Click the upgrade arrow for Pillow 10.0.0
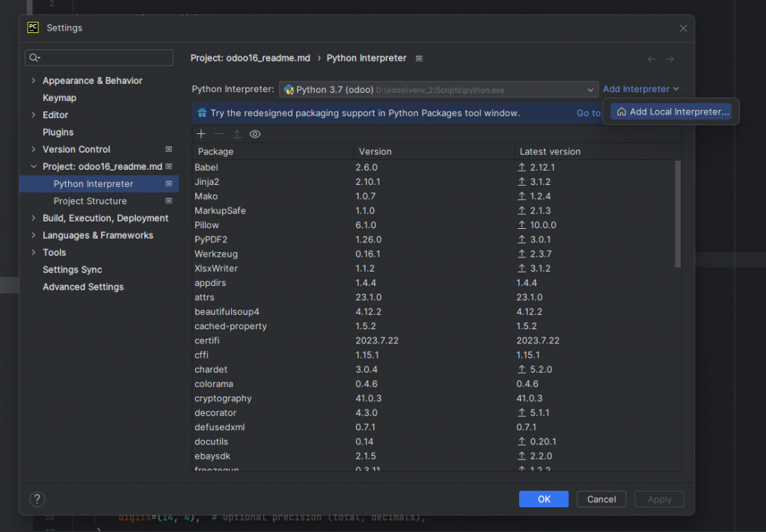 (521, 224)
